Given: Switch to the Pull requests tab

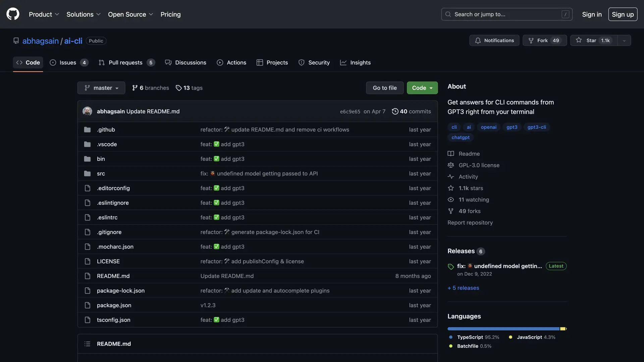Looking at the screenshot, I should tap(126, 63).
